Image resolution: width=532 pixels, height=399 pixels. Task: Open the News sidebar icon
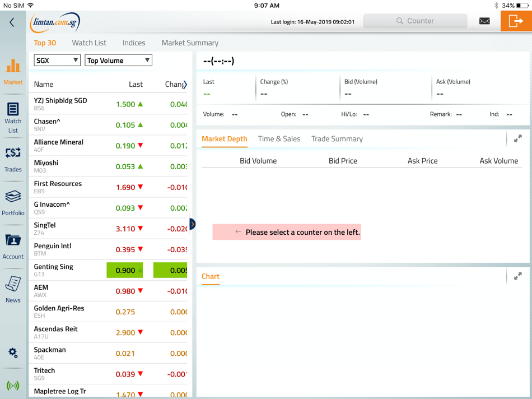point(13,289)
